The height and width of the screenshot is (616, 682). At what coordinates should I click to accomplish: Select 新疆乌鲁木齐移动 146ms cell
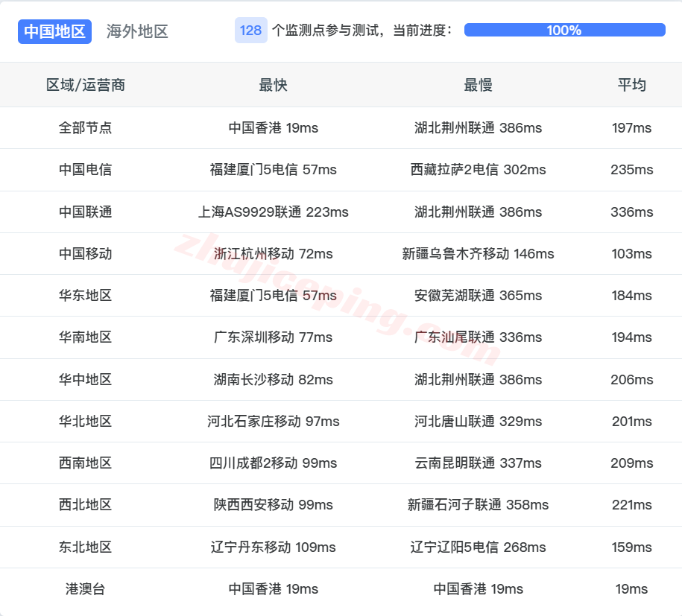[x=478, y=254]
